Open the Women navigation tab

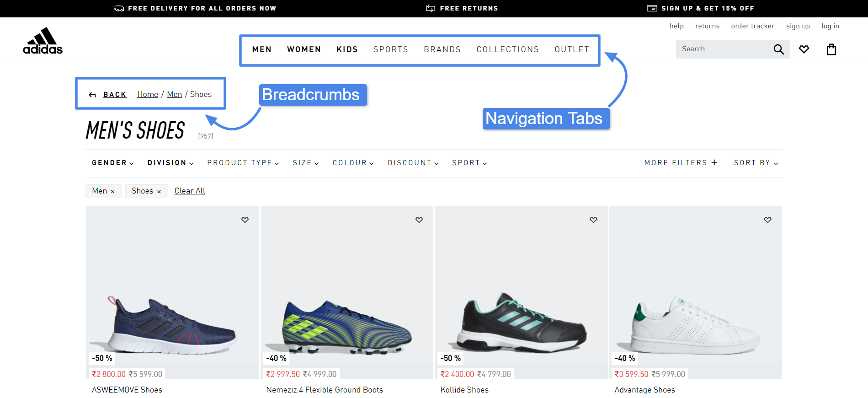[x=304, y=49]
